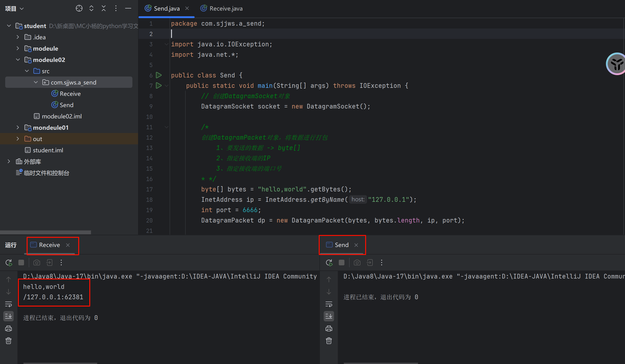Viewport: 625px width, 364px height.
Task: Click the locate/select opened file crosshair icon
Action: [x=79, y=8]
